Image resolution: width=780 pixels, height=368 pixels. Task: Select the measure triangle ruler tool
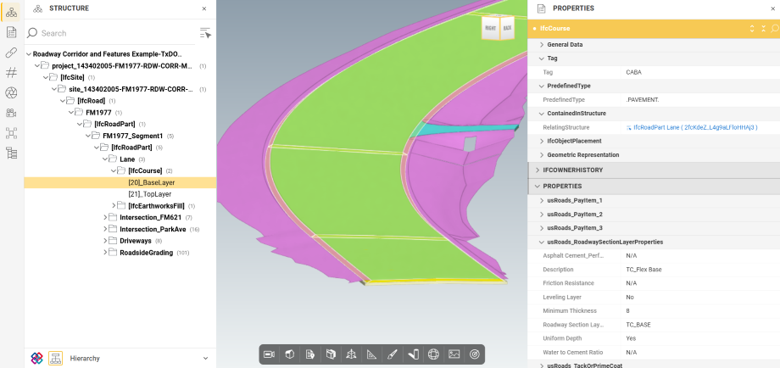372,354
